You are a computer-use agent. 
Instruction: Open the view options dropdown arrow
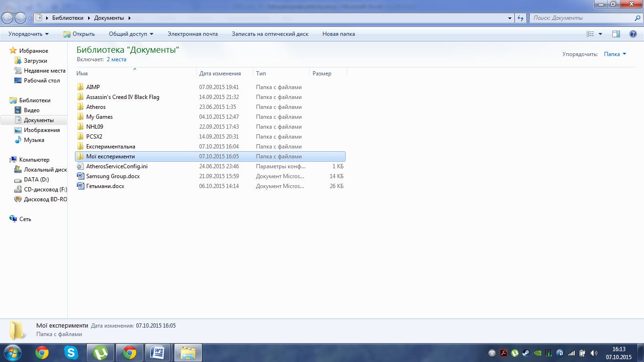(600, 34)
